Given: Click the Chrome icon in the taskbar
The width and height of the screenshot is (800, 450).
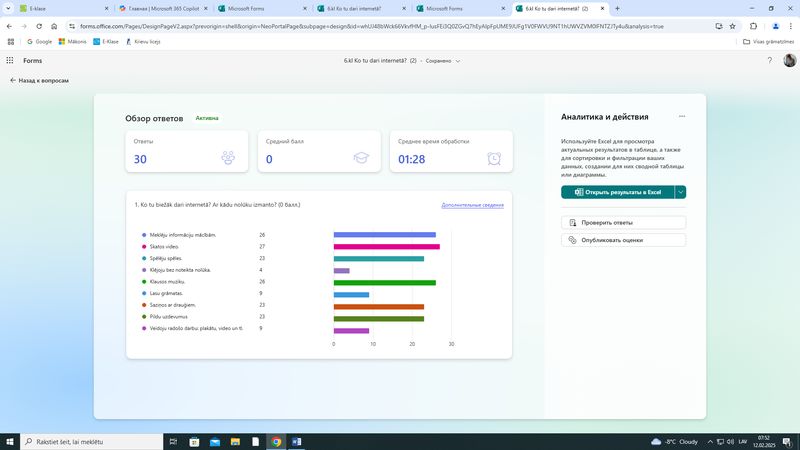Looking at the screenshot, I should [276, 441].
